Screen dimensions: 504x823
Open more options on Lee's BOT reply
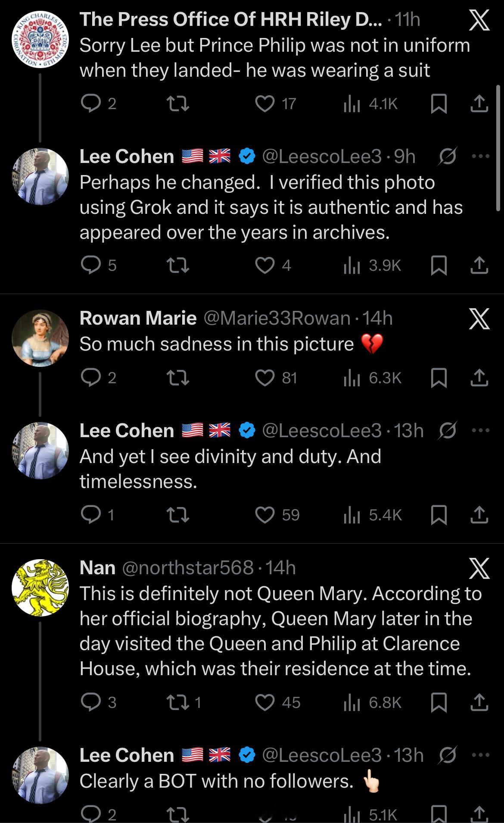[x=481, y=755]
